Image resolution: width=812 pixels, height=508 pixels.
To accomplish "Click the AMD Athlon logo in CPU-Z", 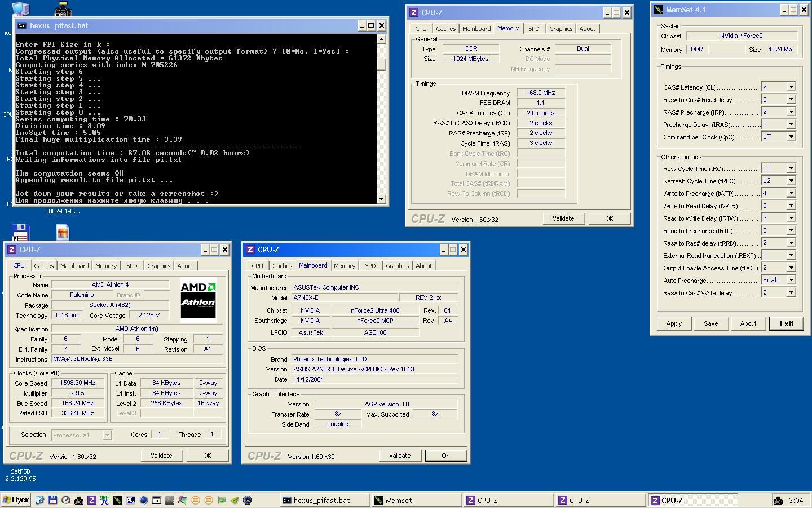I will [198, 300].
